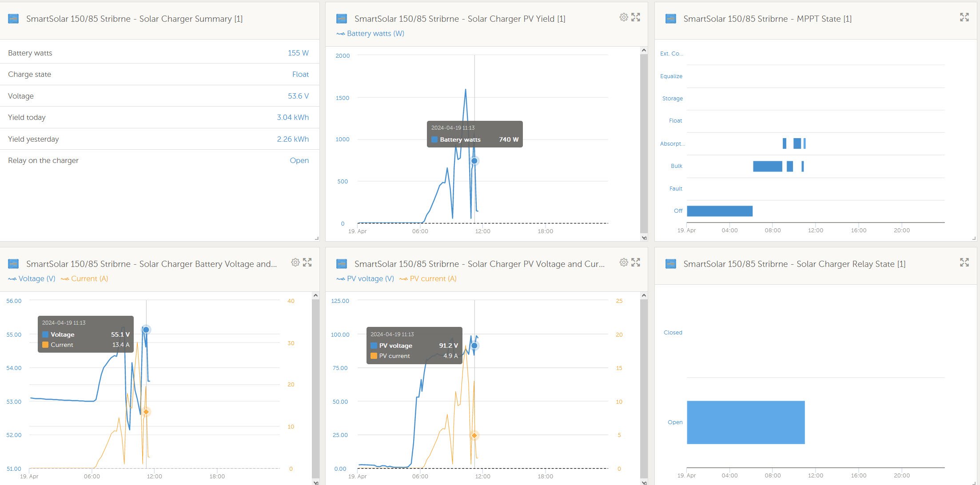Expand PV Voltage and Current widget fullscreen

[x=636, y=262]
